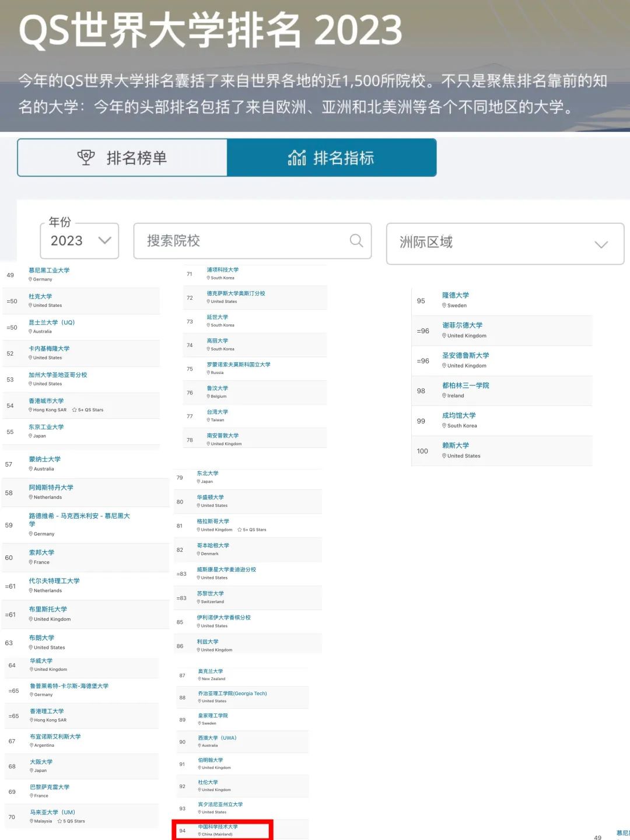Viewport: 630px width, 840px height.
Task: Select 伊利诺伊大学香槟分校 link
Action: [223, 618]
